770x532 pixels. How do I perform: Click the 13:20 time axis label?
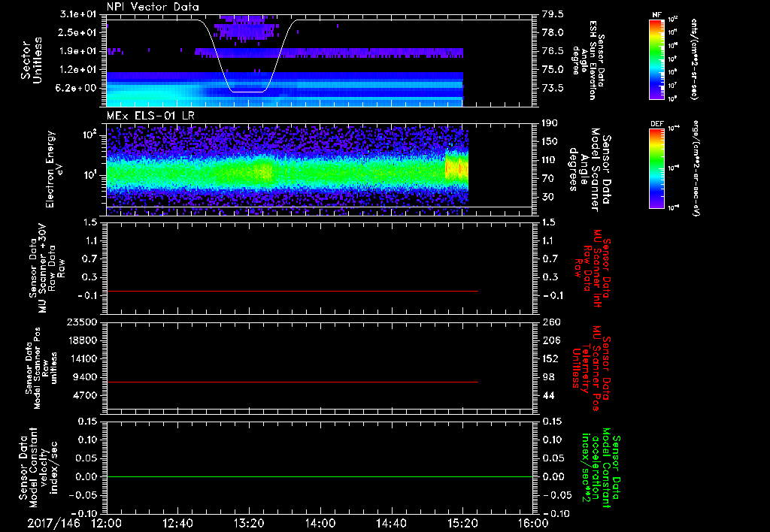[249, 523]
